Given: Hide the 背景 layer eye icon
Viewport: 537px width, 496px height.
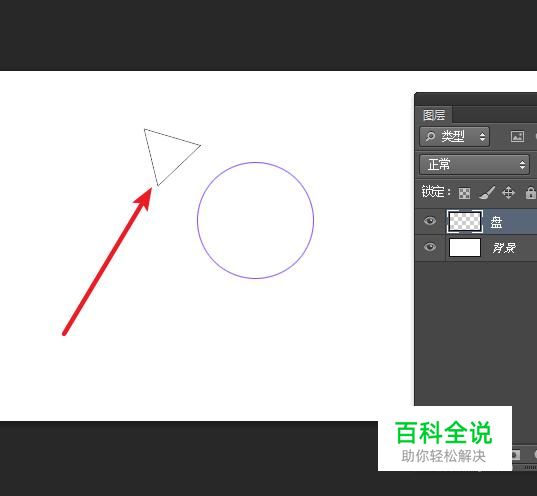Looking at the screenshot, I should click(x=430, y=247).
